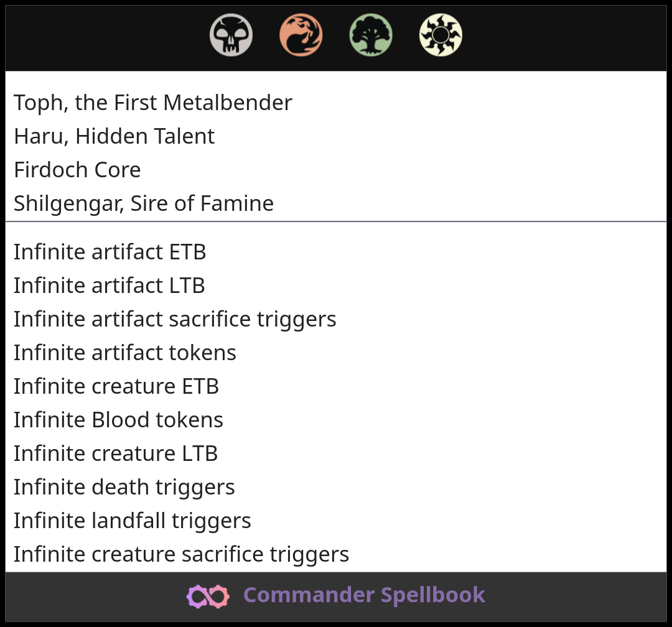Image resolution: width=672 pixels, height=627 pixels.
Task: Select the Firdoch Core card
Action: (x=77, y=170)
